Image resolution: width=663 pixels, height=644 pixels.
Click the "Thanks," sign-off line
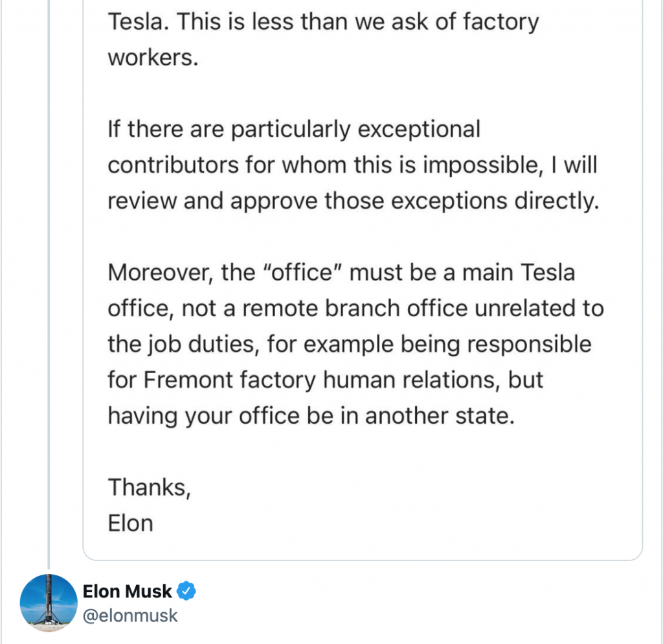tap(149, 487)
